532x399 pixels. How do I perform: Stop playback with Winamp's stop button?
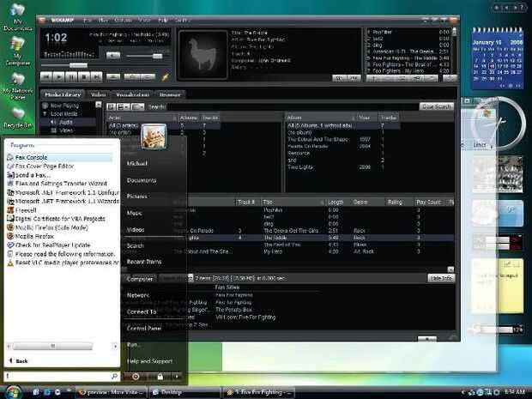[x=84, y=76]
